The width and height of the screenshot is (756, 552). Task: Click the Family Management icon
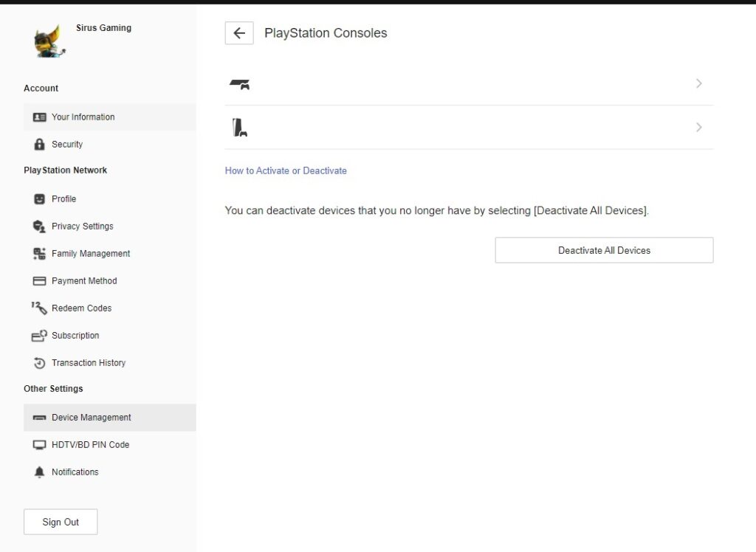tap(40, 254)
